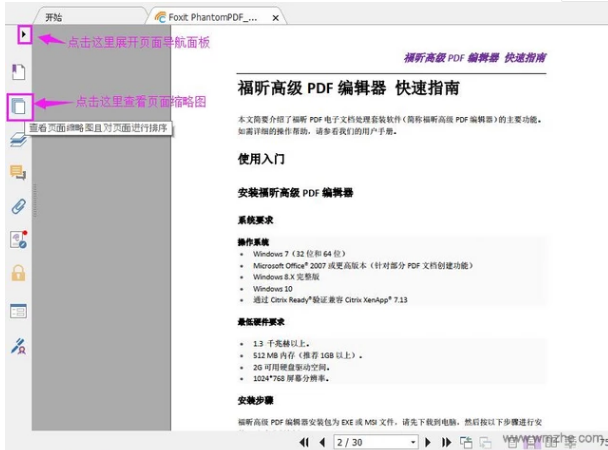Click the Microsoft Office 2007 bullet line
608x450 pixels.
363,266
